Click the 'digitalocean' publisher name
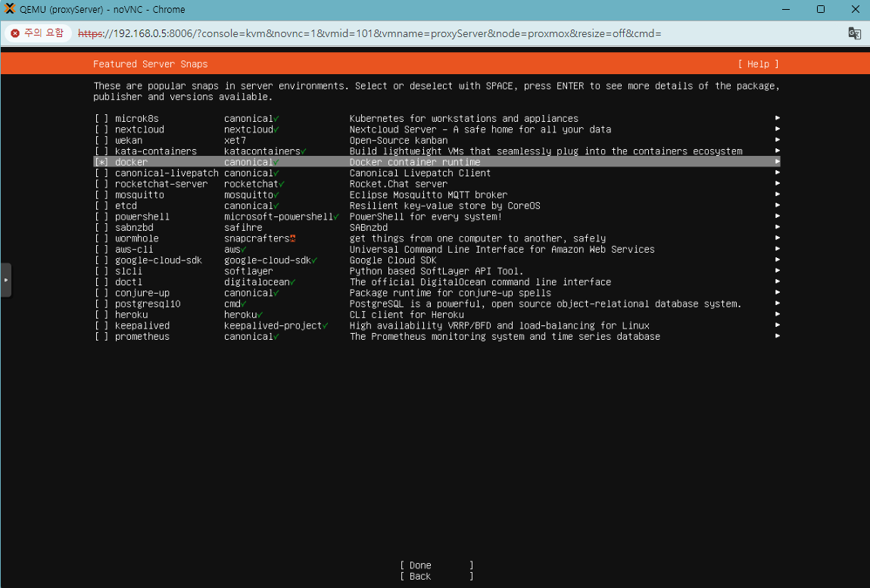Screen dimensions: 870x588 coord(257,282)
